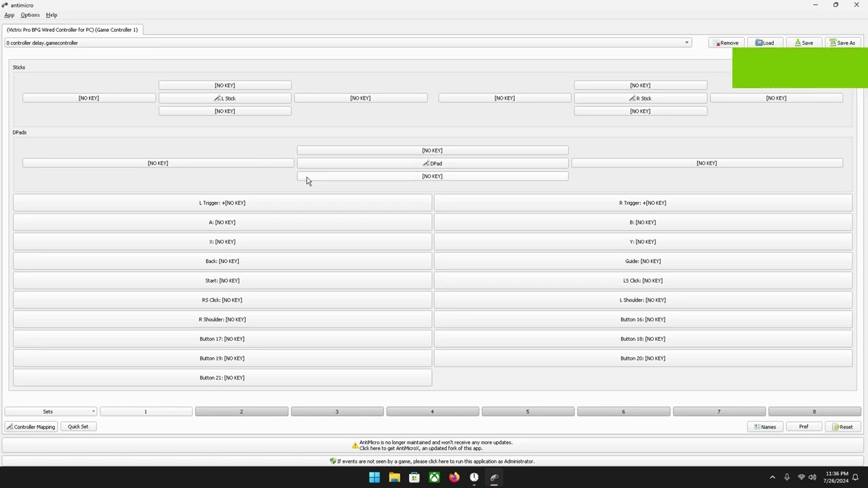Launch Firefox from the taskbar
The height and width of the screenshot is (488, 868).
coord(454,478)
